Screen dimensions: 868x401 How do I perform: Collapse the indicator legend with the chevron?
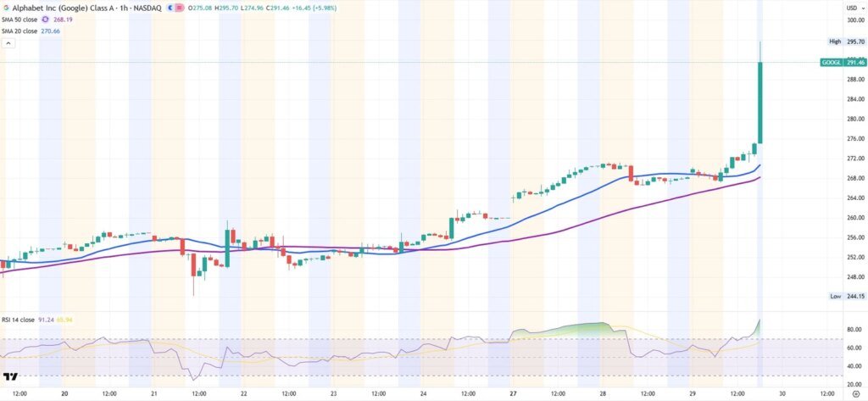point(8,43)
